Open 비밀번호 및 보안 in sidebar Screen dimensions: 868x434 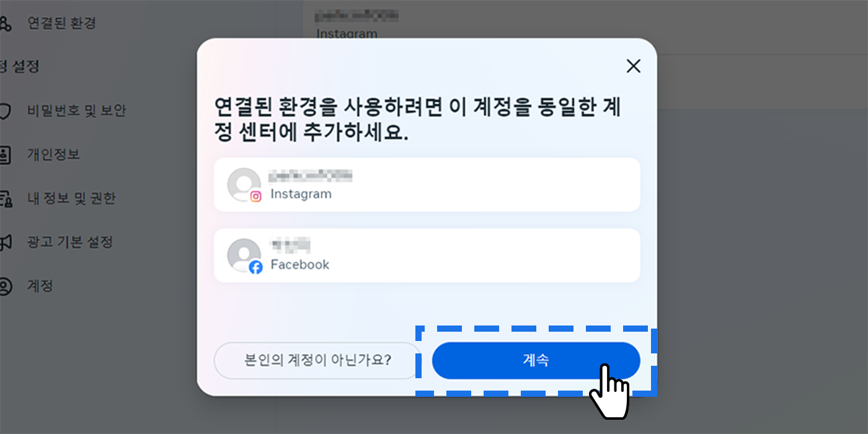pos(76,111)
